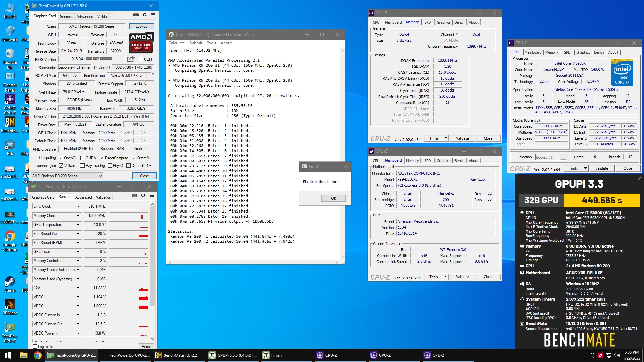Toggle the Ray Tracing checkbox
The height and width of the screenshot is (362, 644).
click(x=82, y=166)
